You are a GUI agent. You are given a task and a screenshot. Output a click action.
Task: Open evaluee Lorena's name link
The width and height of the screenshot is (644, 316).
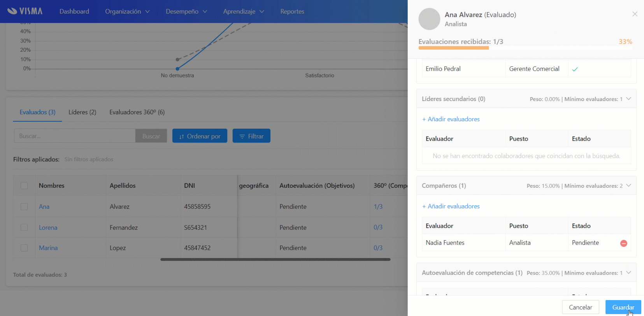[48, 228]
